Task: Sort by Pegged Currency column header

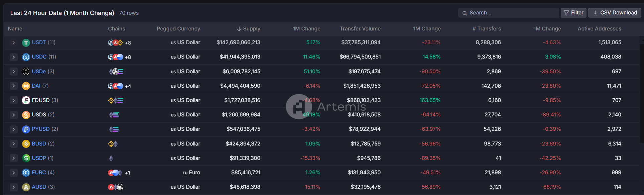Action: [x=178, y=29]
